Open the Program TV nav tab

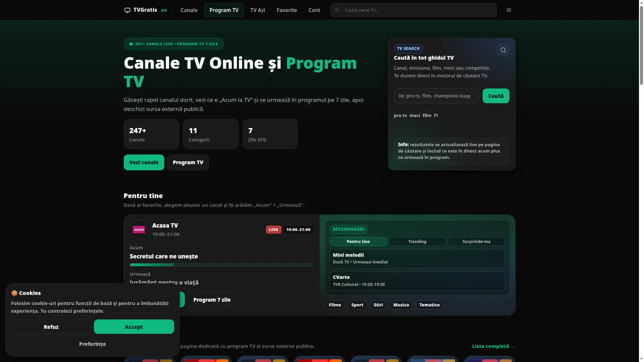pos(224,10)
